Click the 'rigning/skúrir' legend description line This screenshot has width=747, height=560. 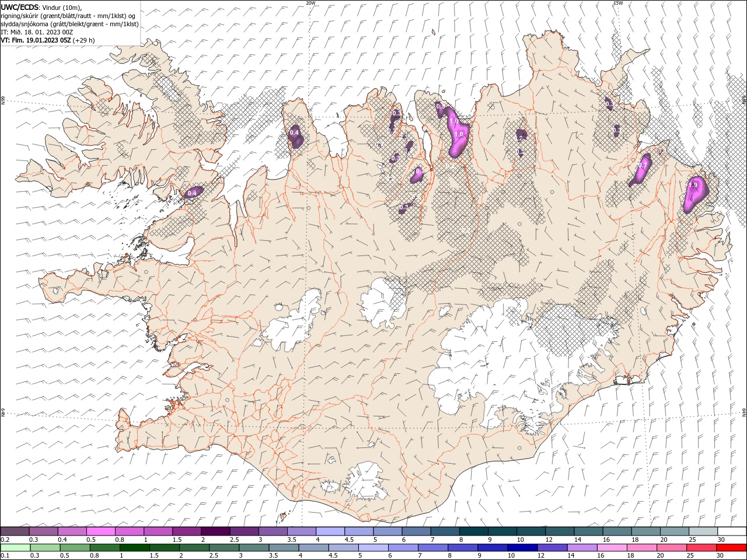pyautogui.click(x=68, y=16)
